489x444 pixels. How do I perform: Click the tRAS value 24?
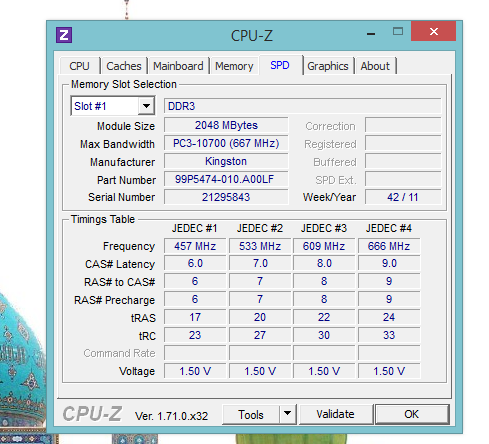pos(389,317)
